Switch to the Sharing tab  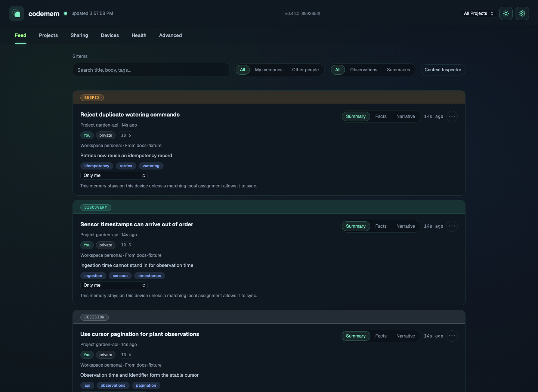pyautogui.click(x=79, y=35)
